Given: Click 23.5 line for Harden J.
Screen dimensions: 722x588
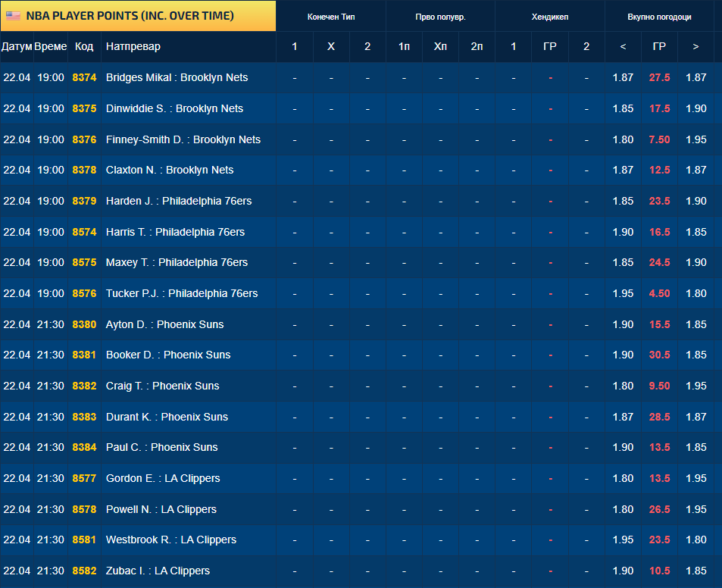Looking at the screenshot, I should 659,201.
